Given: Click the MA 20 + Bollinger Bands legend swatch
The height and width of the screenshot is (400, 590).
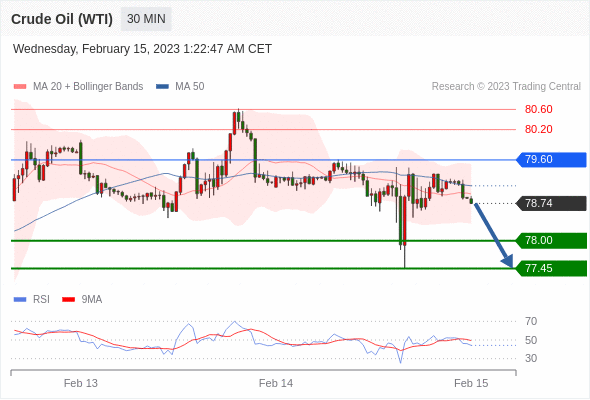Looking at the screenshot, I should [x=20, y=87].
